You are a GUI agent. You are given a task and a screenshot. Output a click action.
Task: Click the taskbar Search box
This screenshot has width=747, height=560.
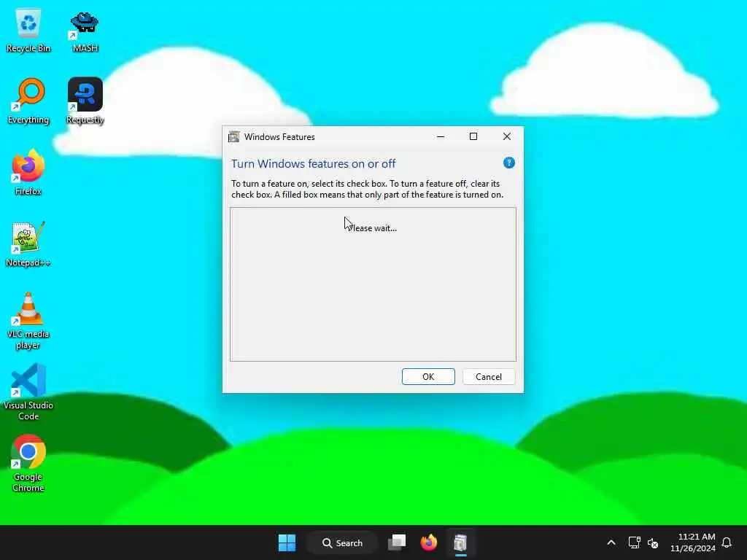(342, 542)
